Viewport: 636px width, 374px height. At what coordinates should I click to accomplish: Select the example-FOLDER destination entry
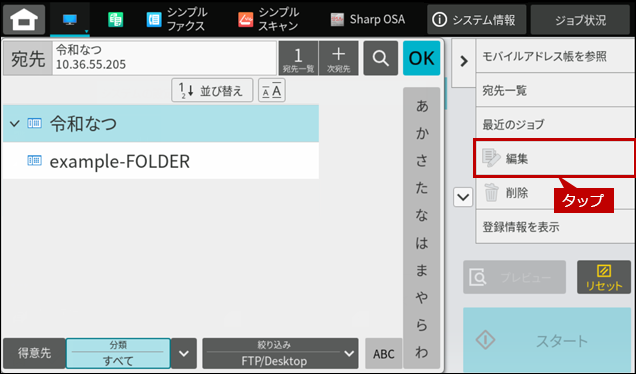161,161
